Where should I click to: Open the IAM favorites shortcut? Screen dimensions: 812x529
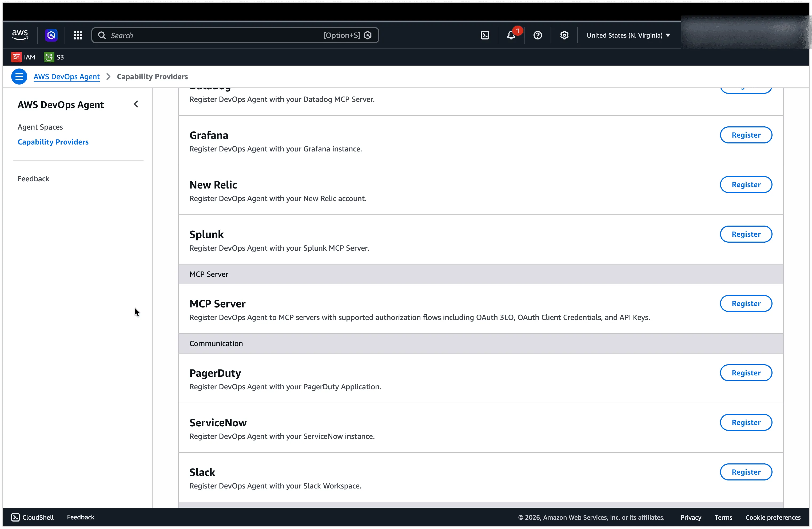point(23,57)
